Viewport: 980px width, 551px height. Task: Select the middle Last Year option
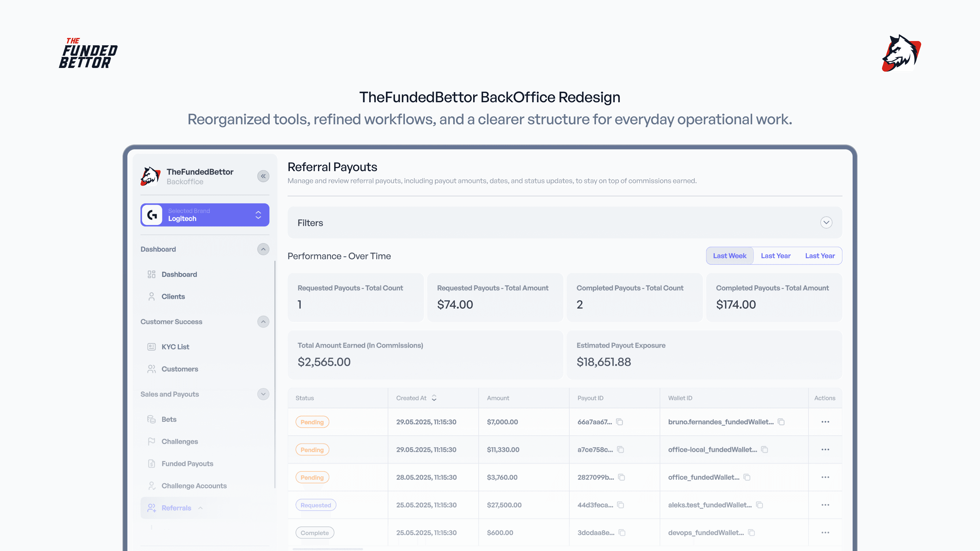(775, 256)
